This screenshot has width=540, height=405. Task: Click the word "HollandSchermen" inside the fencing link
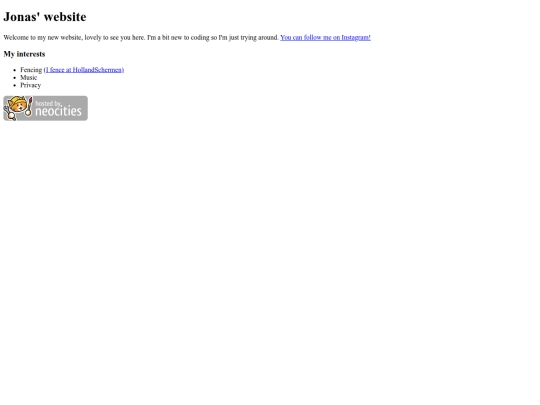click(97, 70)
